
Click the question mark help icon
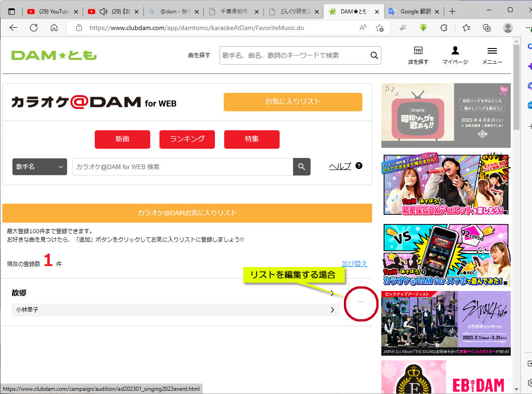359,165
